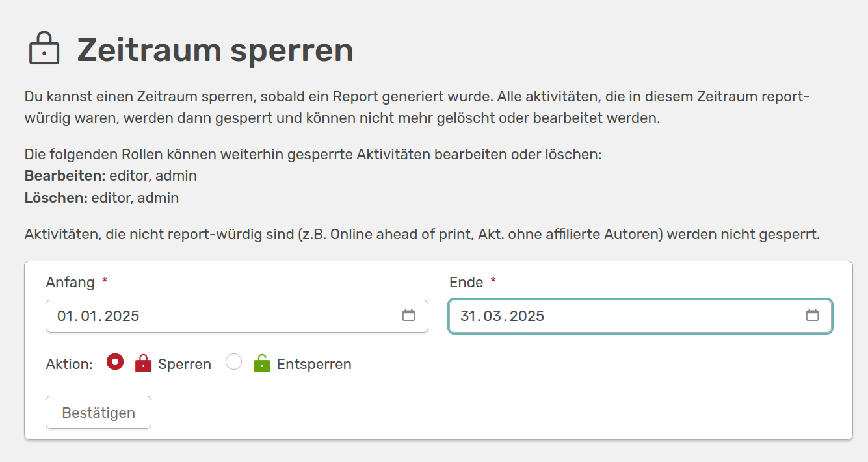Click the year 2025 in the Anfang field
Image resolution: width=868 pixels, height=462 pixels.
click(122, 316)
